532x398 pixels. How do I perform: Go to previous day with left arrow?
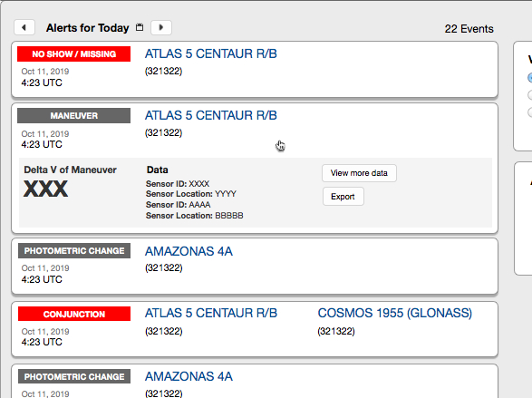[24, 27]
